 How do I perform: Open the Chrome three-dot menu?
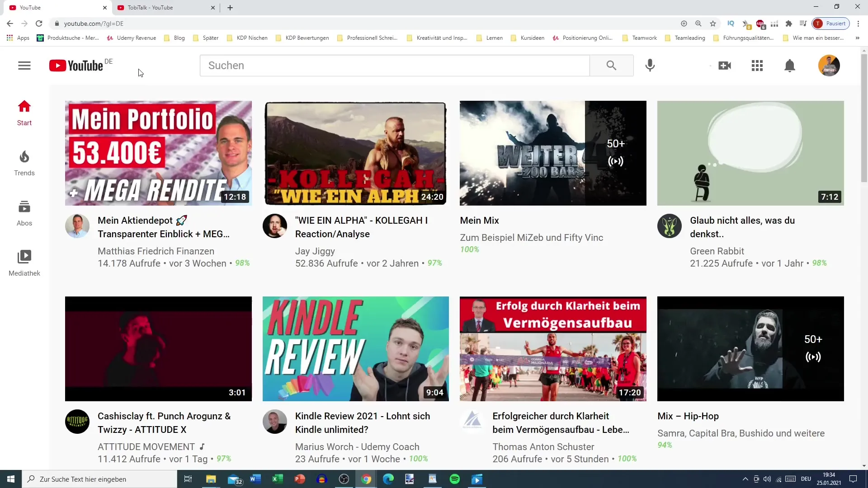tap(858, 23)
